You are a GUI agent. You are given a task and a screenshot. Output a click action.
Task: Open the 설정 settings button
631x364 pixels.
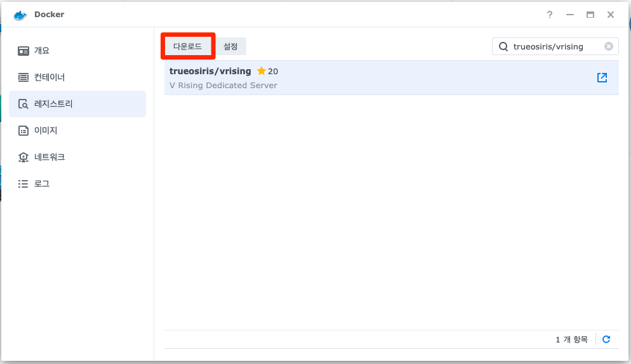(230, 46)
